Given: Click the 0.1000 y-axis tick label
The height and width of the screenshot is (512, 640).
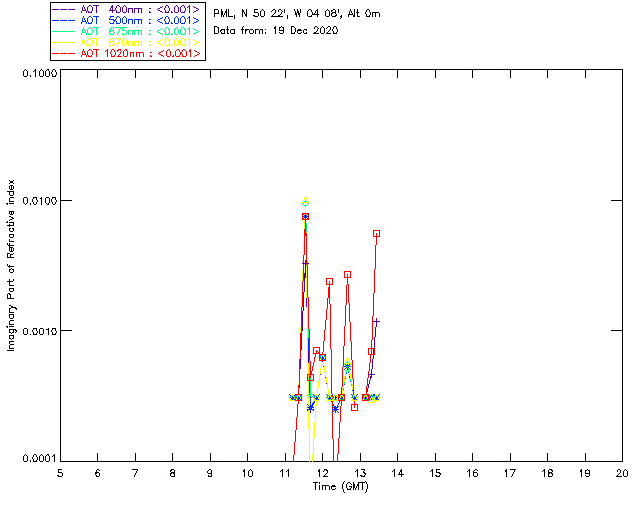Looking at the screenshot, I should (x=40, y=73).
